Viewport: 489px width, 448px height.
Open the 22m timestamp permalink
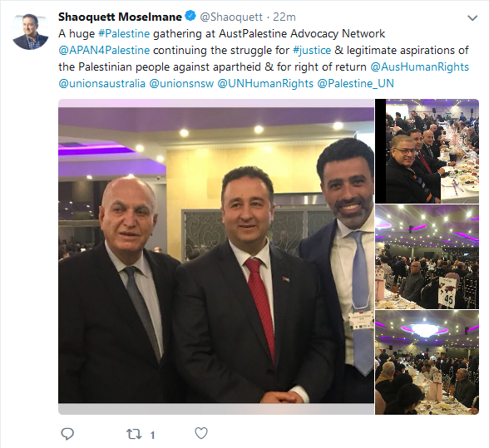pyautogui.click(x=284, y=17)
